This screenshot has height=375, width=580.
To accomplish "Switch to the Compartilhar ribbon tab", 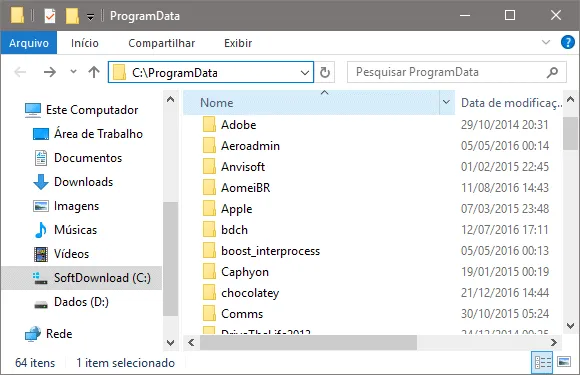I will [162, 43].
